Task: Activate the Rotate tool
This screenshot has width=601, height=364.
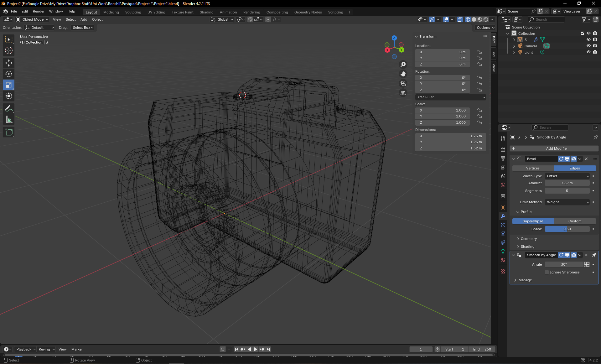Action: [x=8, y=74]
